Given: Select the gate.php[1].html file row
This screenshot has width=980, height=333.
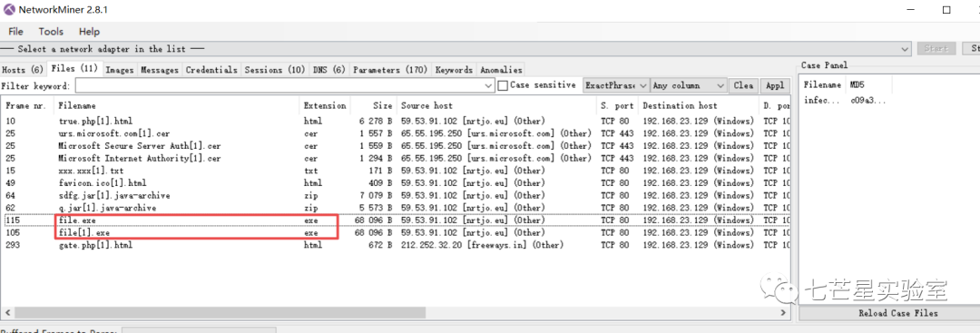Looking at the screenshot, I should [x=396, y=245].
